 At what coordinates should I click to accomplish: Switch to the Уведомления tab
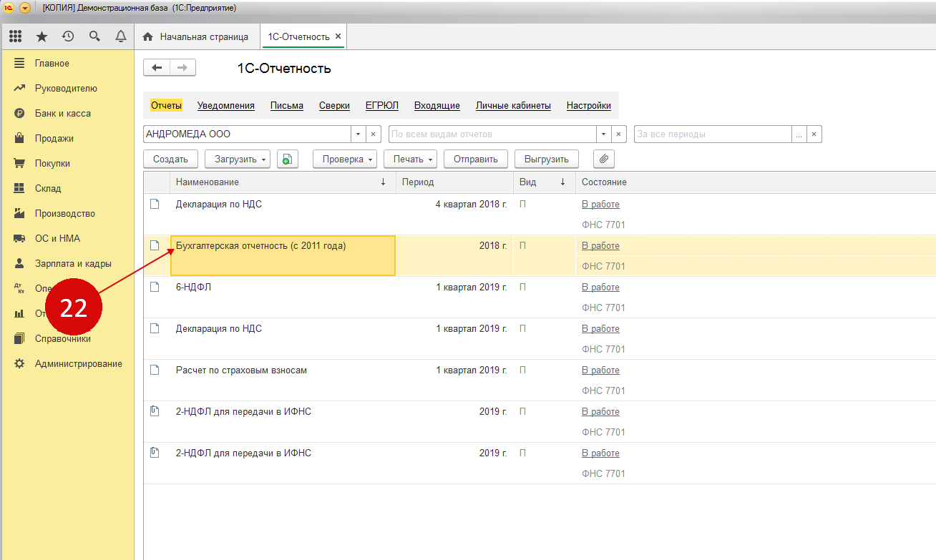[226, 105]
